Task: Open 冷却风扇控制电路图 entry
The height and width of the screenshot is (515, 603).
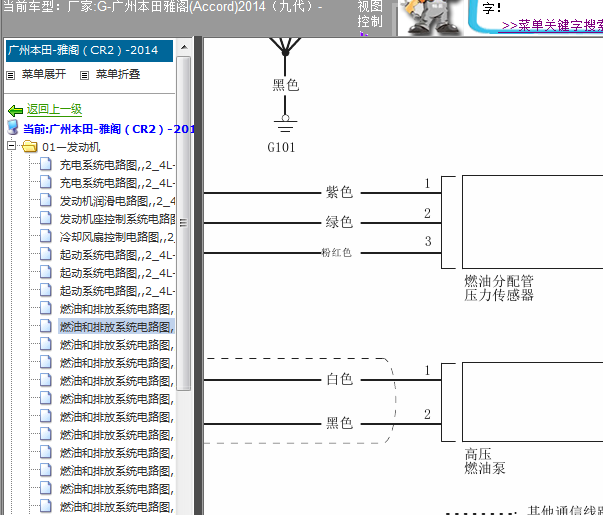Action: pyautogui.click(x=117, y=237)
